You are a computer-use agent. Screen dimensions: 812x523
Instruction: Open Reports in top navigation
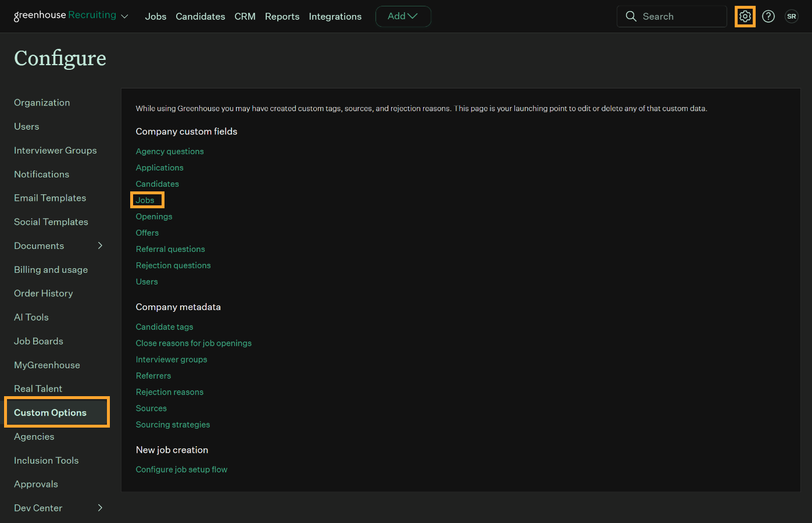tap(282, 16)
